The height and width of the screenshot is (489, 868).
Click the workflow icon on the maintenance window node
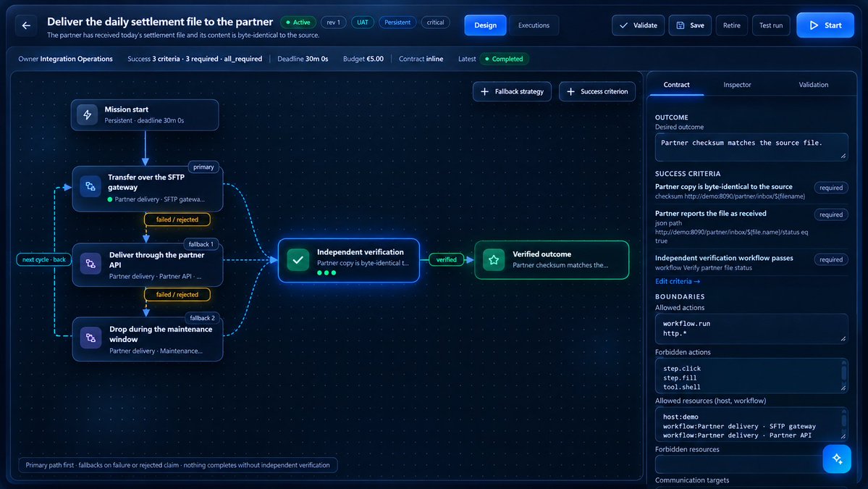[x=90, y=338]
